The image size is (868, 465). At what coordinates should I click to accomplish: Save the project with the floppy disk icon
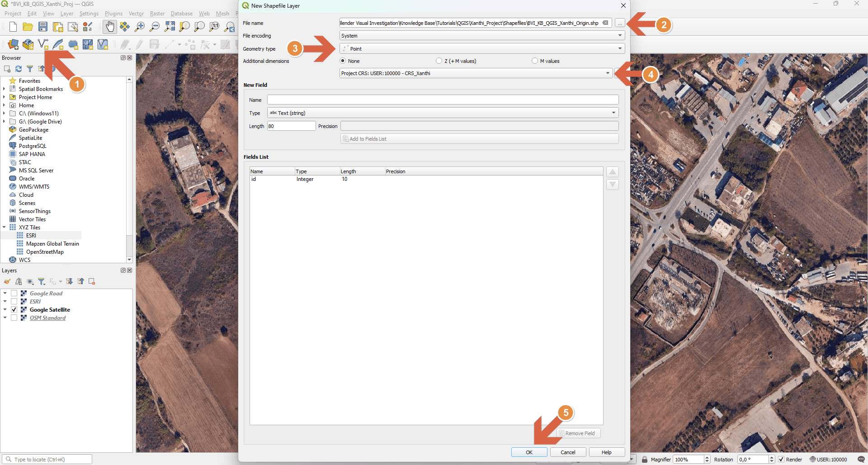tap(43, 27)
